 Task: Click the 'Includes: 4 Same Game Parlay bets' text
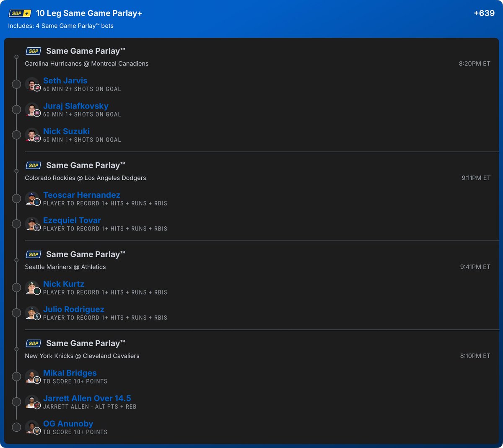tap(61, 26)
